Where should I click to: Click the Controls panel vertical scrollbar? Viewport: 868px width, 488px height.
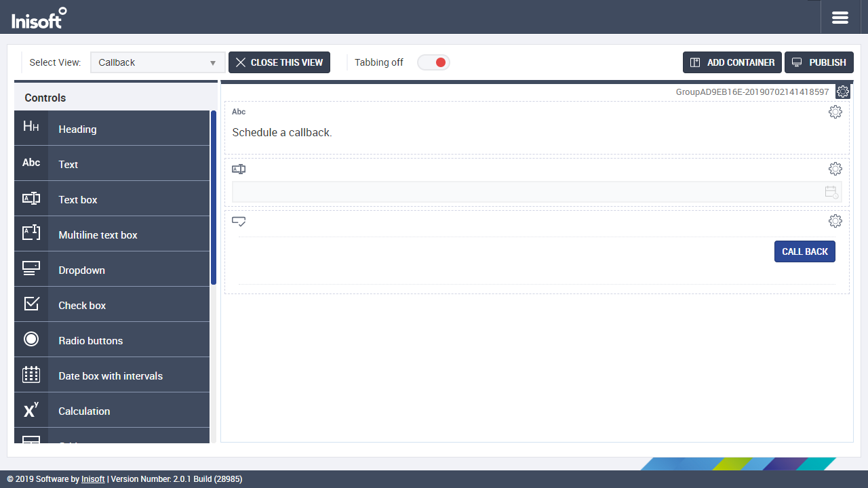(214, 197)
